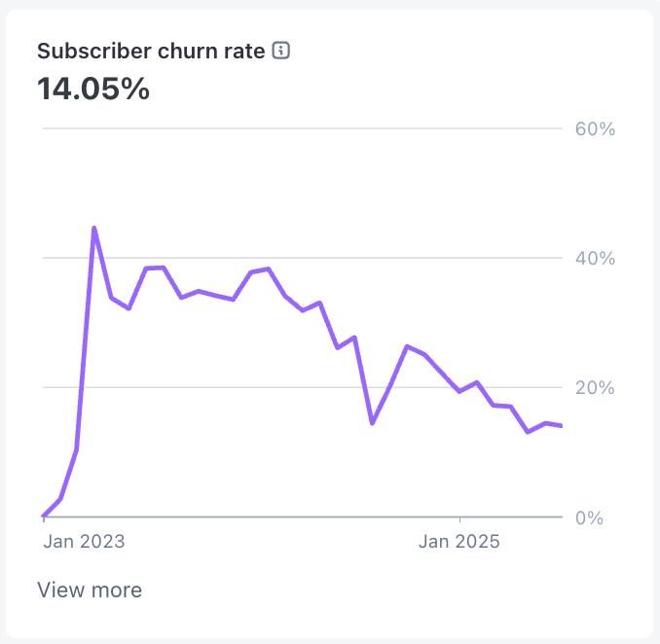Click the churn line where it crosses above Jan 2025
Screen dimensions: 660x644
point(460,391)
